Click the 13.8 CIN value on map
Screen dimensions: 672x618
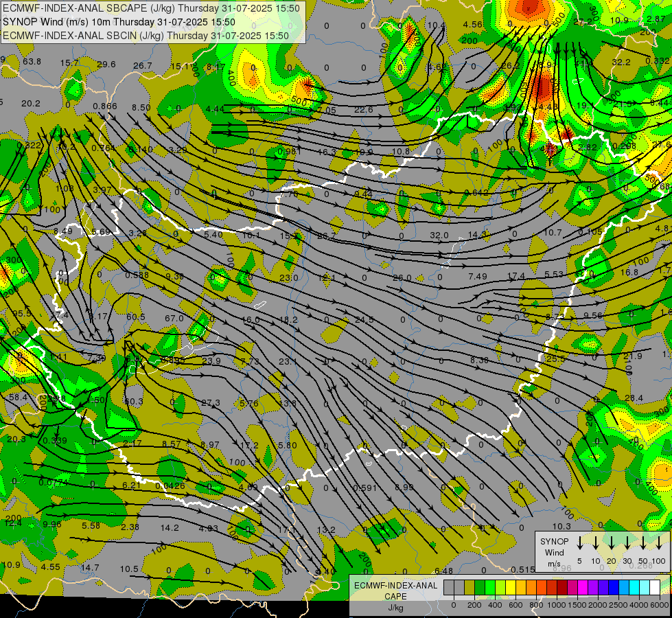pyautogui.click(x=288, y=402)
